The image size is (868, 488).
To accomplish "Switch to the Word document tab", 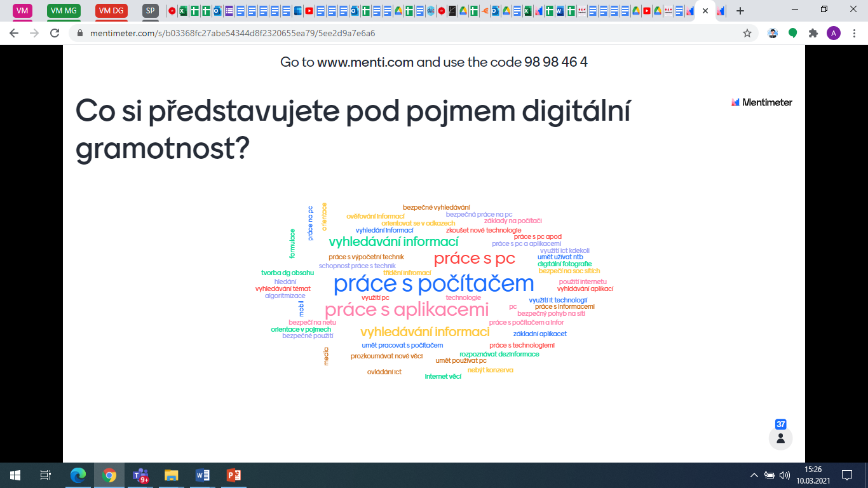I will tap(560, 11).
